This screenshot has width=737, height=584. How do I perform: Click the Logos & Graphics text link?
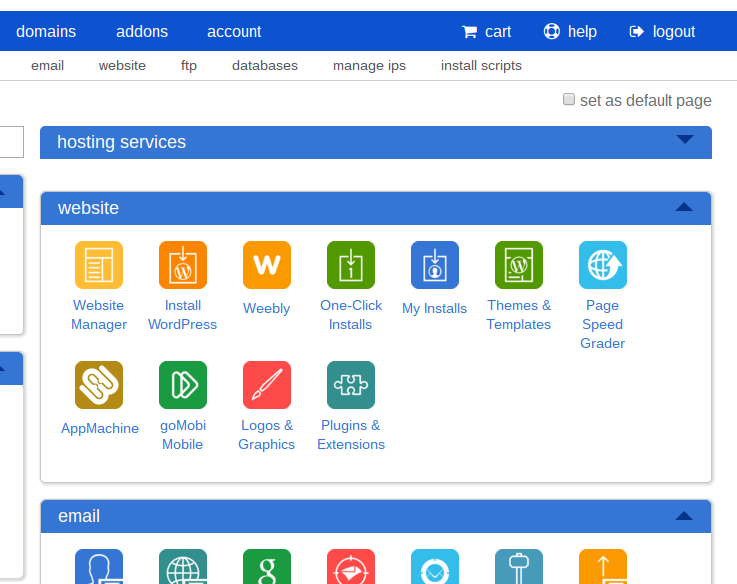click(x=267, y=434)
